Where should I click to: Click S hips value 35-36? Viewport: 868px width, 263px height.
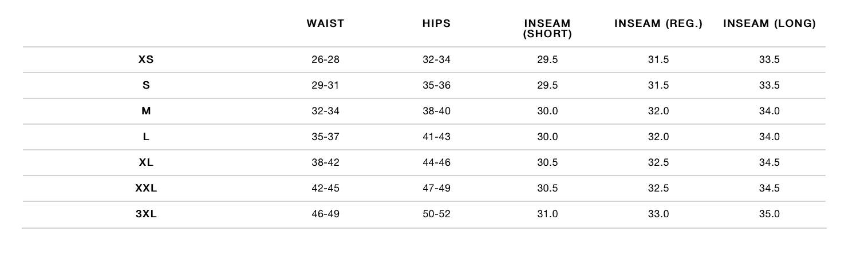[x=436, y=85]
